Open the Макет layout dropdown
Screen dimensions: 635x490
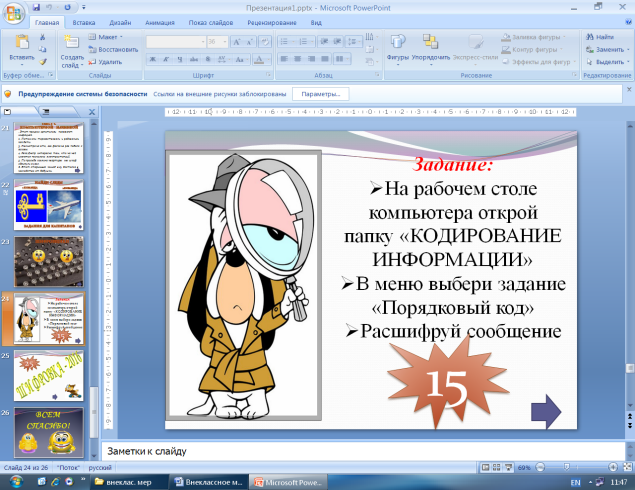point(105,37)
